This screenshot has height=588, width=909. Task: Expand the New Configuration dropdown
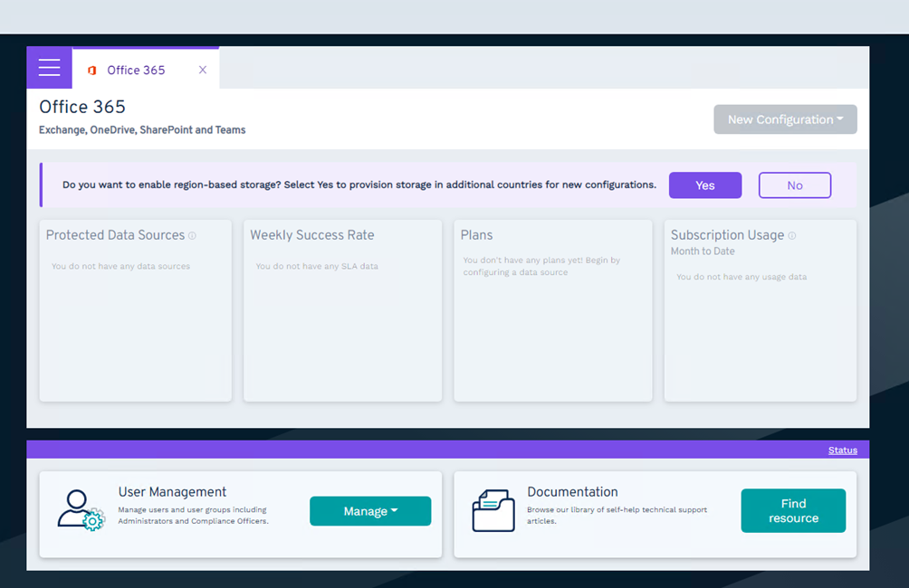[785, 119]
